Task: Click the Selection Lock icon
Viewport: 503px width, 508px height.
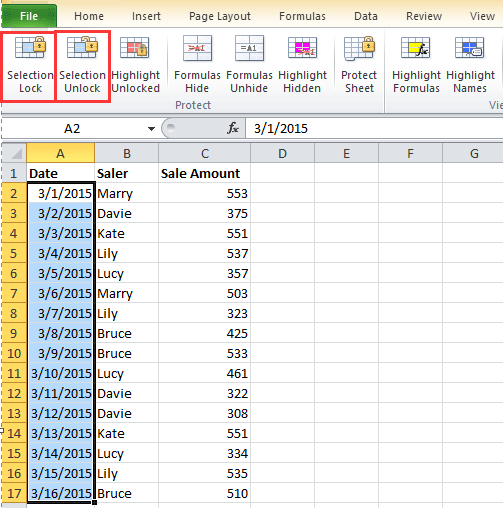Action: click(30, 48)
